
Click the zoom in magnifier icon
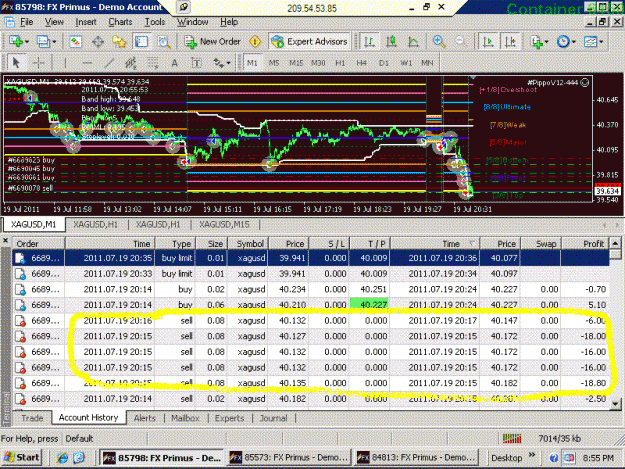pyautogui.click(x=439, y=41)
